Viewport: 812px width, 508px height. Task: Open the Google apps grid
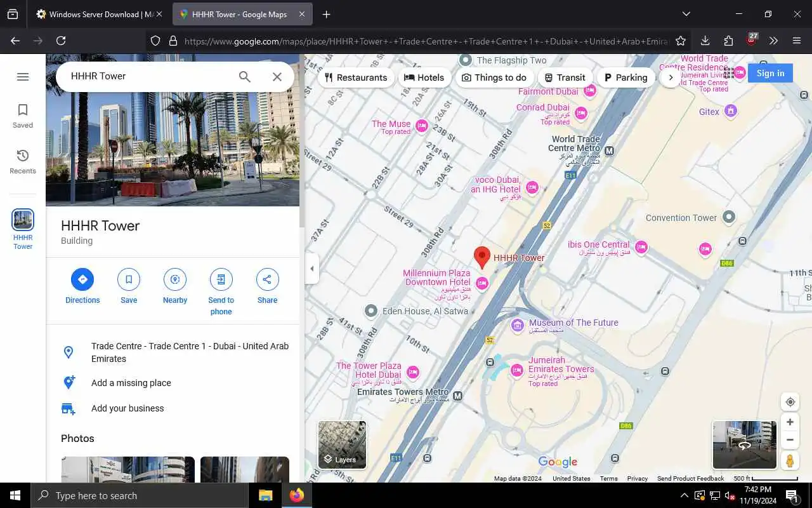click(x=729, y=73)
